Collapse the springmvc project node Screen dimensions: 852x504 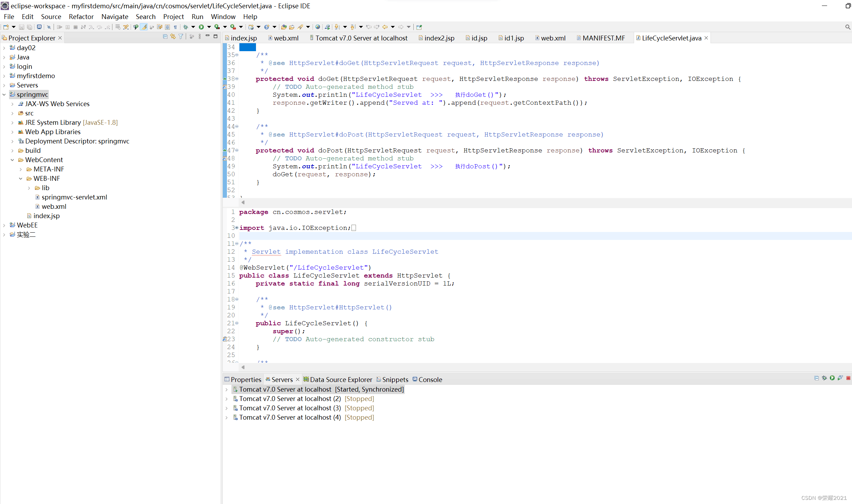tap(4, 94)
